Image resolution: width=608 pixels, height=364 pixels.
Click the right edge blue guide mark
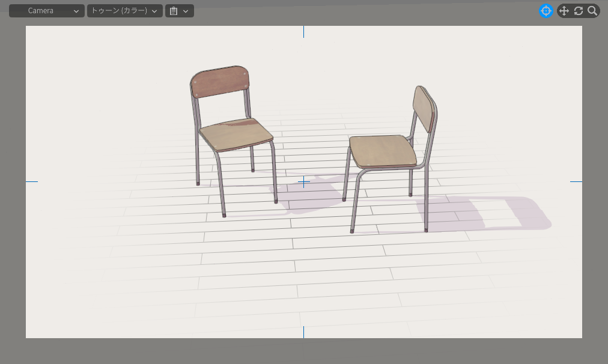pyautogui.click(x=576, y=181)
